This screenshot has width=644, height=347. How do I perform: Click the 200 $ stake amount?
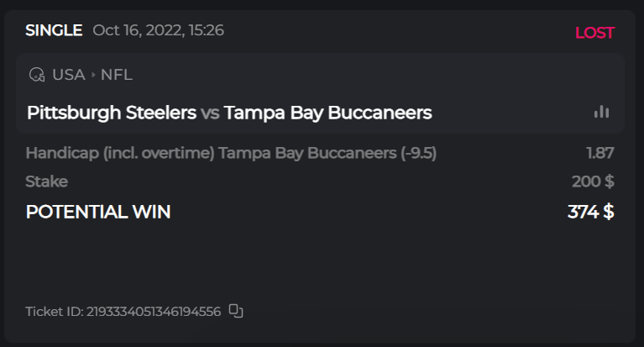593,181
